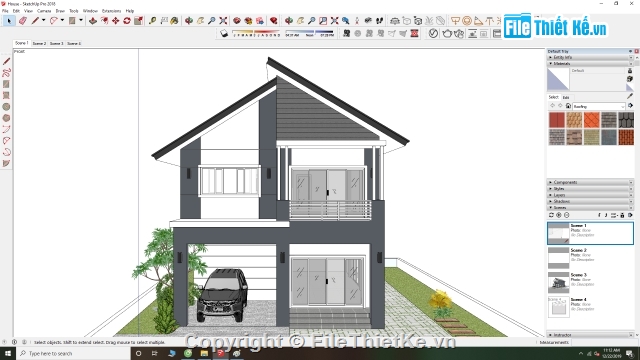The height and width of the screenshot is (360, 640).
Task: Open the Shapes tool dropdown arrow
Action: (80, 20)
